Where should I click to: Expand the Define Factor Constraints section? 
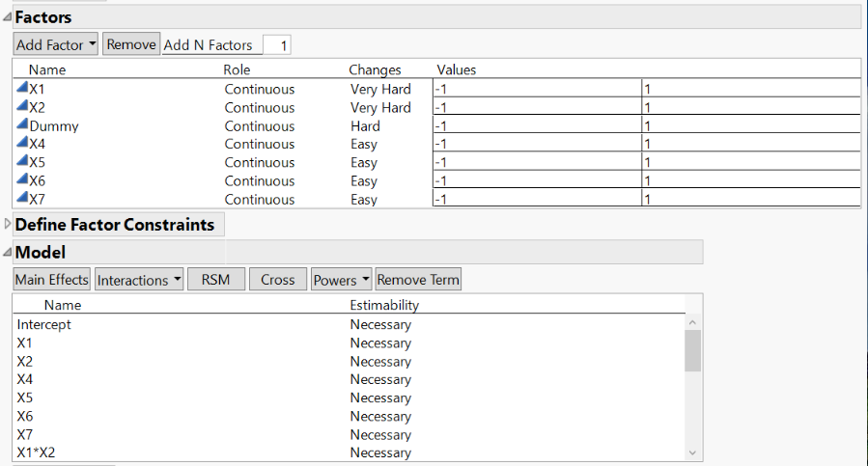[8, 225]
